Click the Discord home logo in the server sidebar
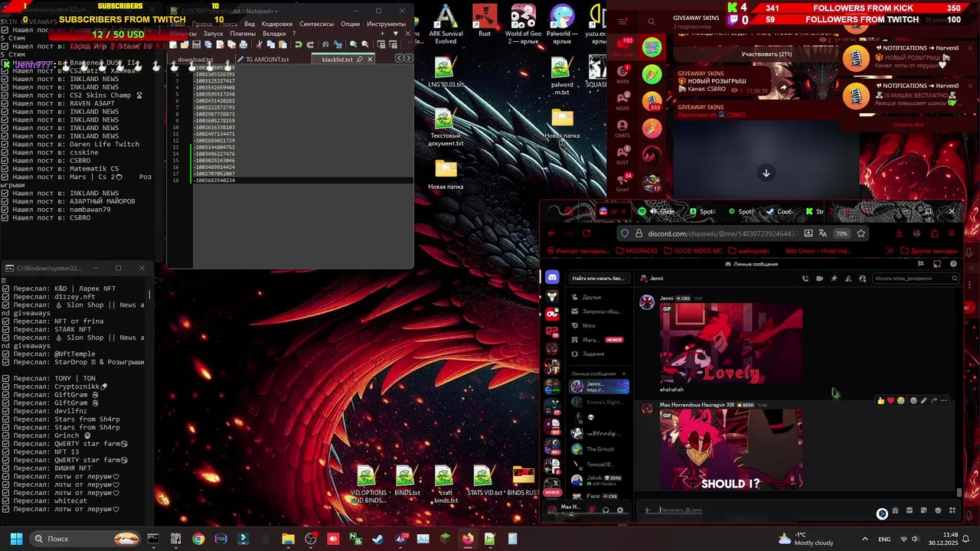 [x=552, y=278]
